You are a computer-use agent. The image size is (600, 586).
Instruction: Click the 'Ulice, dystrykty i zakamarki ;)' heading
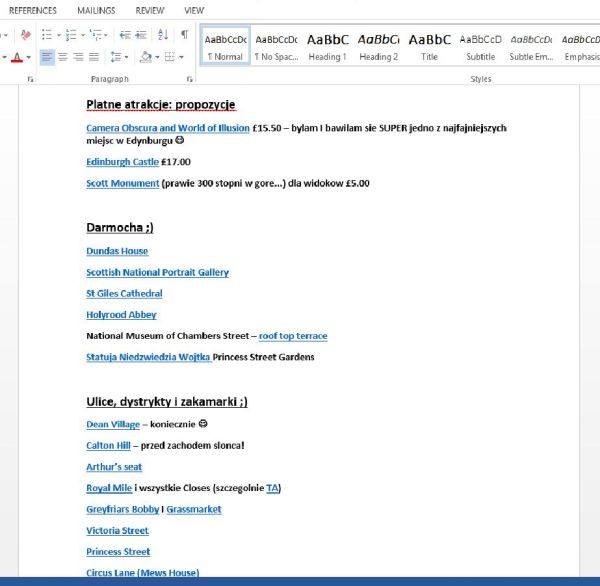point(167,402)
